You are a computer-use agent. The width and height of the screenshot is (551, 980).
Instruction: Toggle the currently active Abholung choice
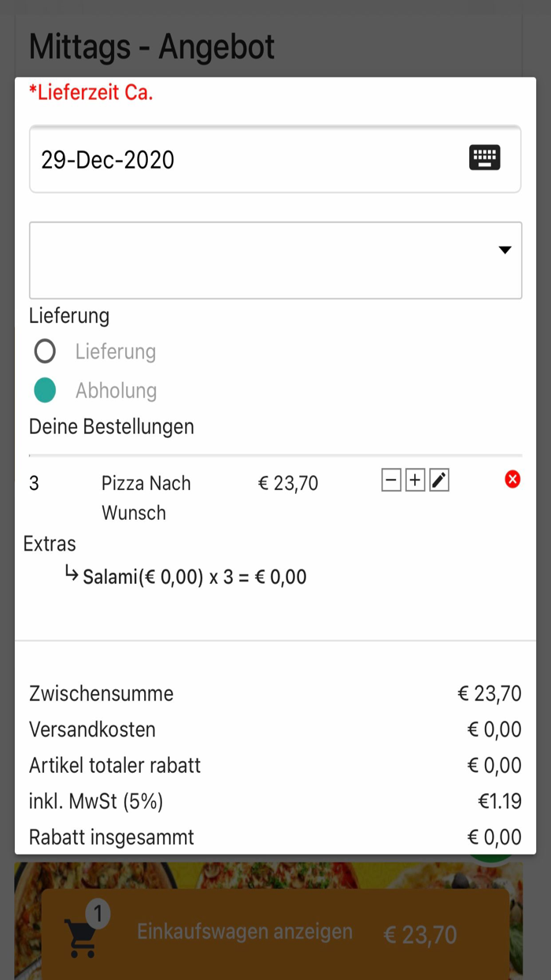[x=45, y=390]
